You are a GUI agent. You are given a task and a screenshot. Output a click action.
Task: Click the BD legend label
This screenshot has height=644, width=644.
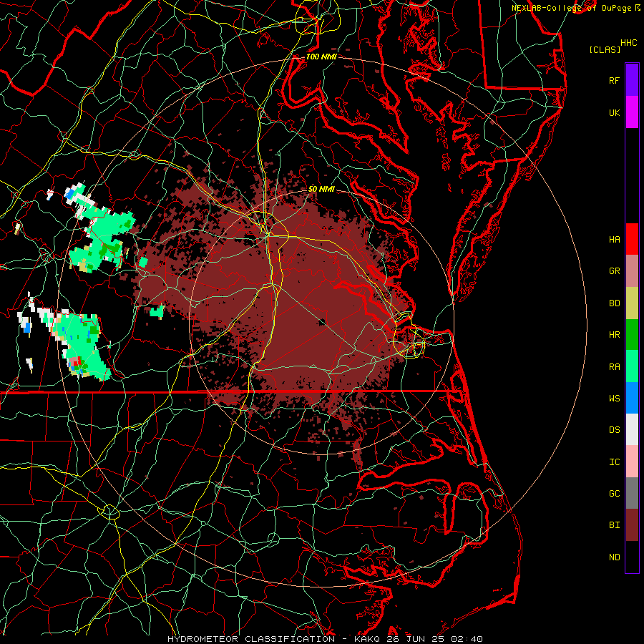pos(614,303)
